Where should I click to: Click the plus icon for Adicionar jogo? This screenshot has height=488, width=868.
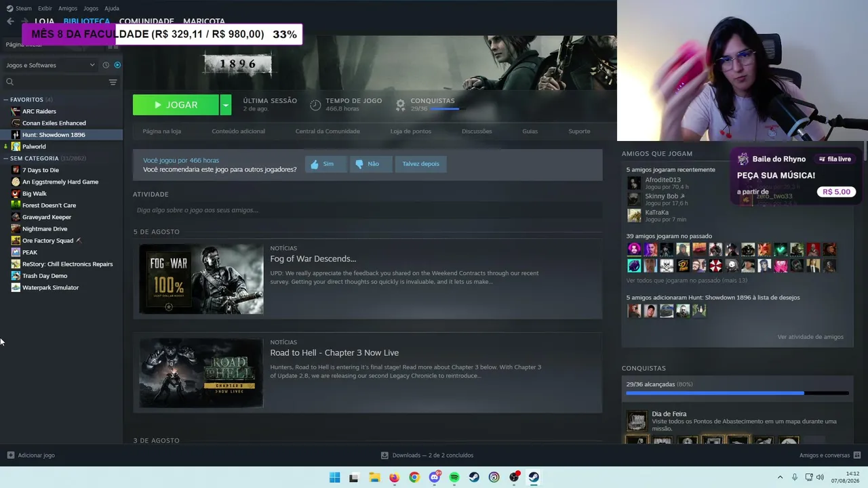10,455
